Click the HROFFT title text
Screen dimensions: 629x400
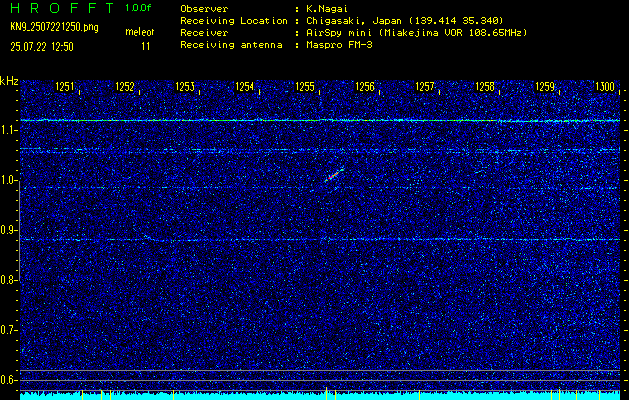point(62,8)
